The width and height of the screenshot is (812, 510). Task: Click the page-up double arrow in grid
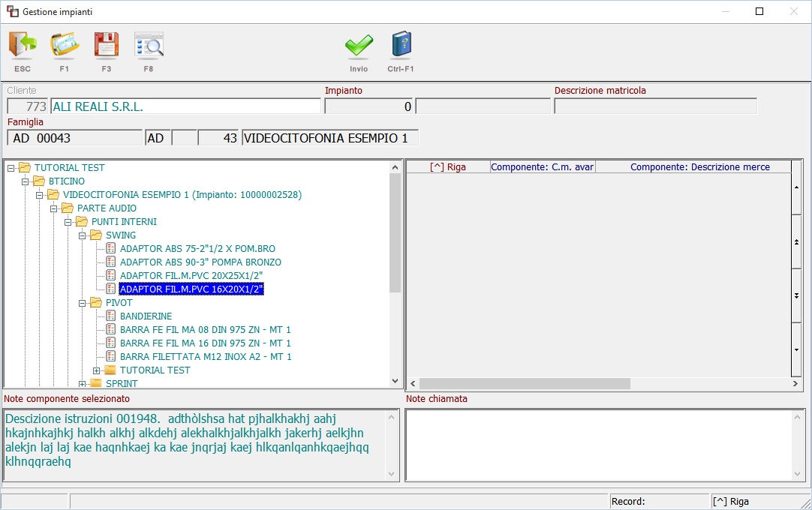[796, 241]
